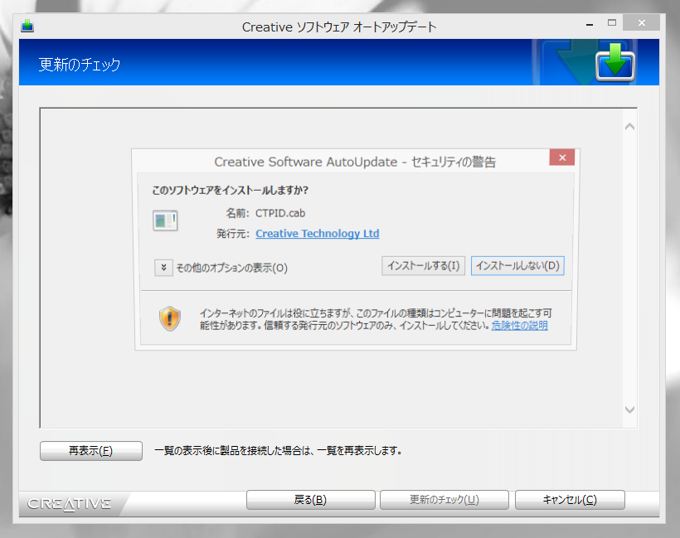
Task: Click インストールする(I) button
Action: click(x=423, y=266)
